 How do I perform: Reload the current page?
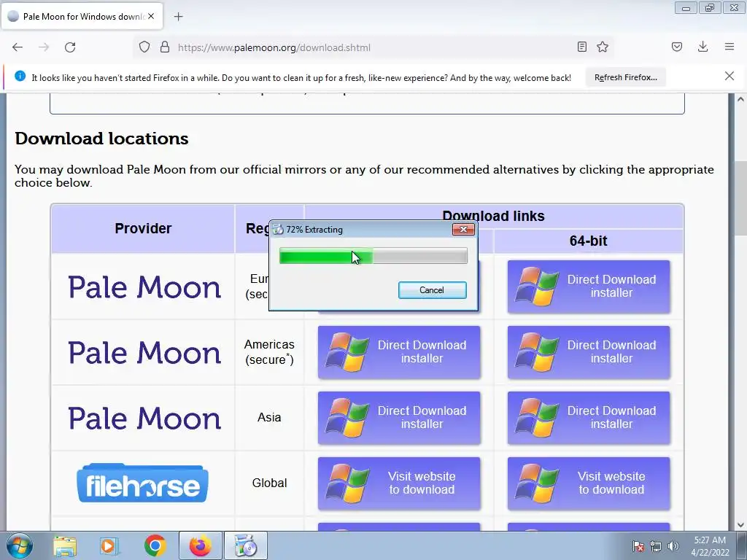pyautogui.click(x=70, y=47)
